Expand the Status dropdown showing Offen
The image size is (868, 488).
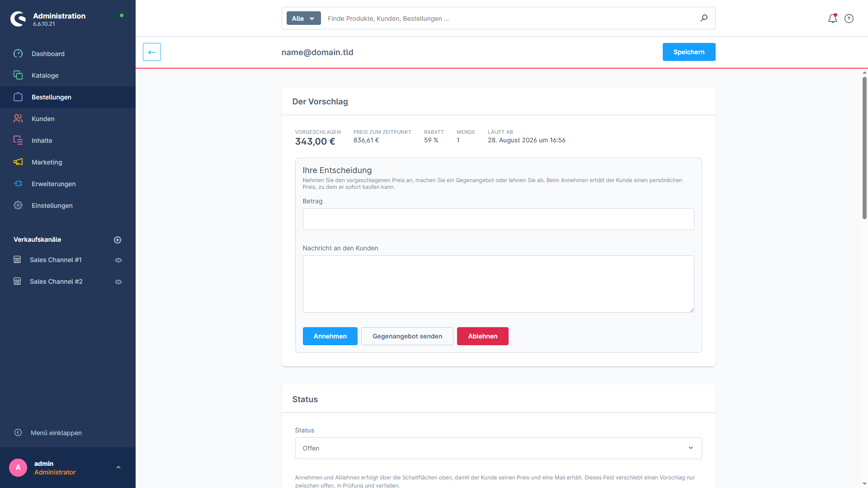click(x=498, y=448)
